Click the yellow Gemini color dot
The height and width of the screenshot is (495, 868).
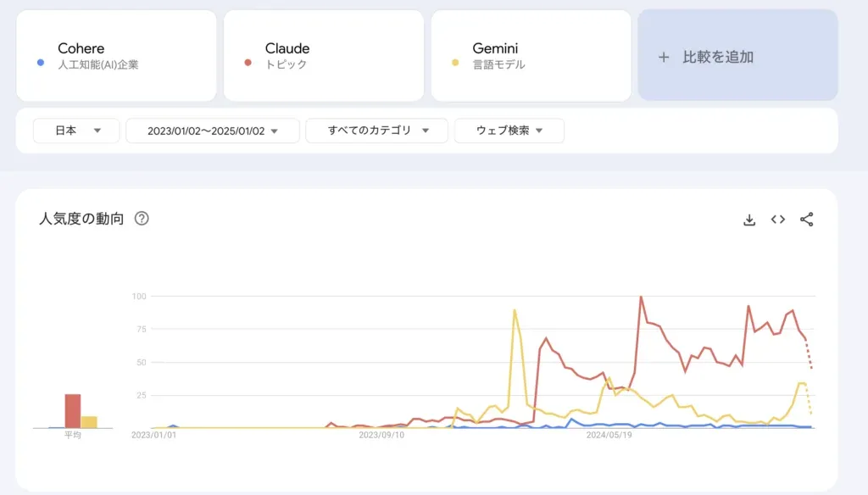pyautogui.click(x=455, y=63)
